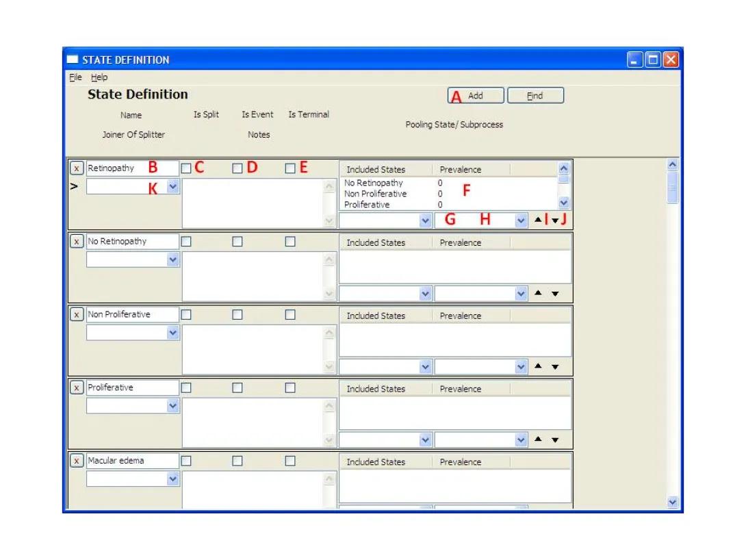Click down arrow in Non Proliferative row
746x560 pixels.
[x=555, y=368]
